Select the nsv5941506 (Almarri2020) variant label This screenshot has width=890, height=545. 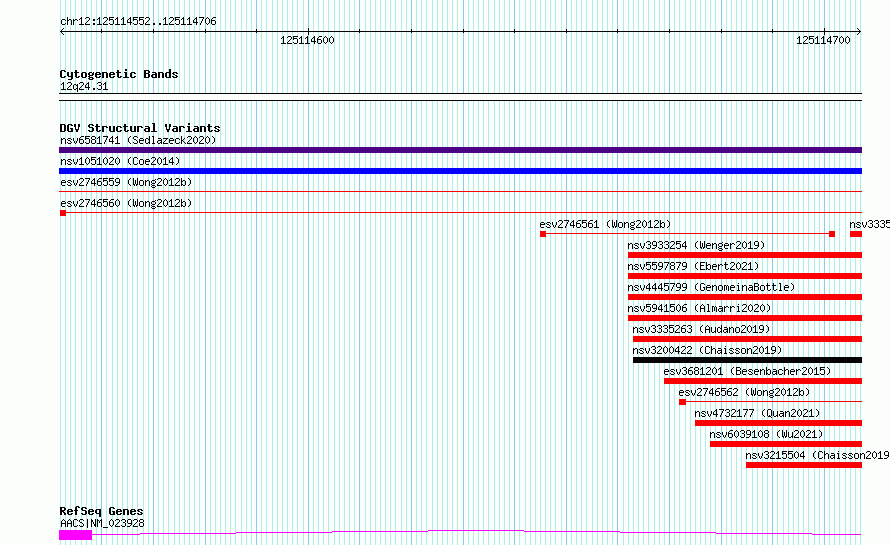point(699,308)
